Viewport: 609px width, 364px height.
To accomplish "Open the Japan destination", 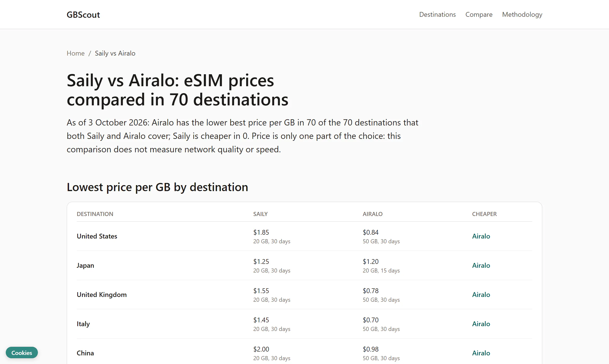I will [85, 265].
